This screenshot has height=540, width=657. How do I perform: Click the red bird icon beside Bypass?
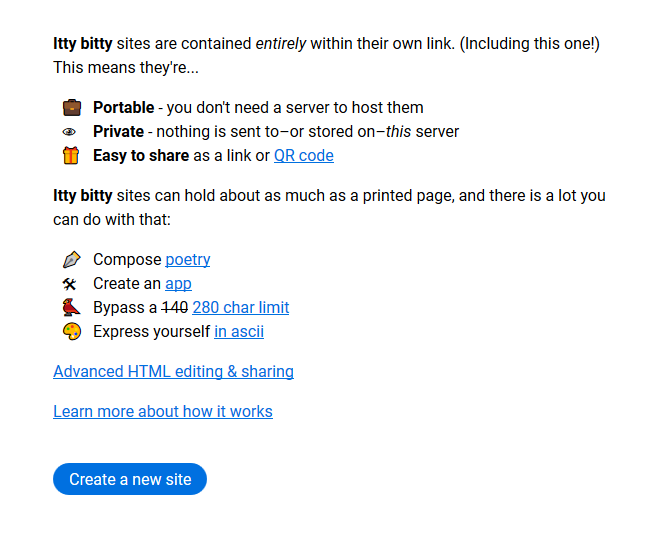pos(71,307)
